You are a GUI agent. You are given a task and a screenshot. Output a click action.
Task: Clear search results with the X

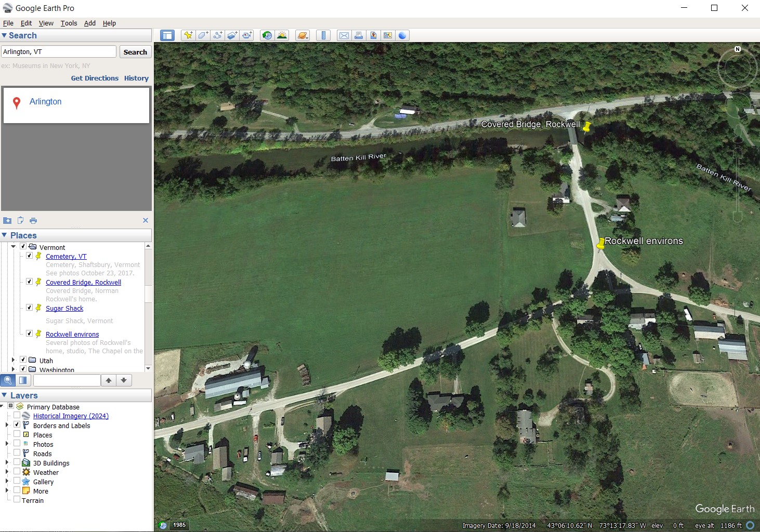pyautogui.click(x=146, y=220)
